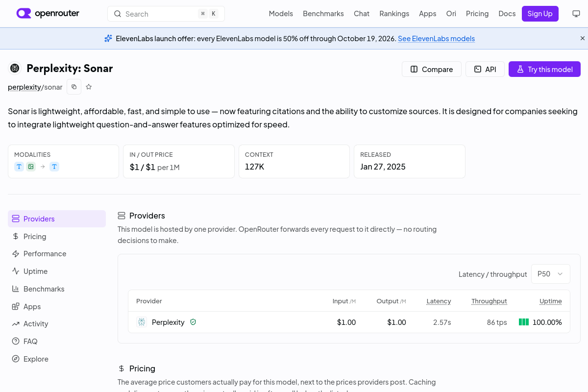Image resolution: width=588 pixels, height=392 pixels.
Task: Go to Chat in the top navigation
Action: [x=362, y=14]
